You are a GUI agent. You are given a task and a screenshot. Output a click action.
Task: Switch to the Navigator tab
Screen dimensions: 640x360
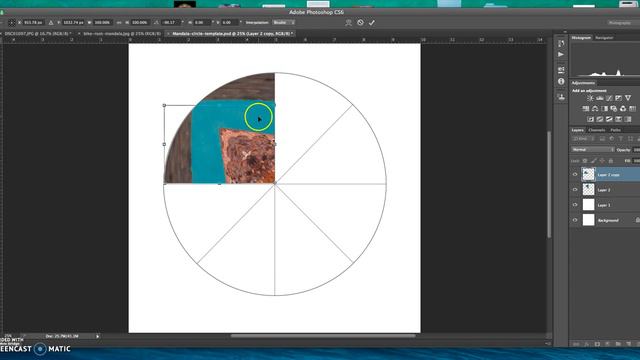(604, 38)
